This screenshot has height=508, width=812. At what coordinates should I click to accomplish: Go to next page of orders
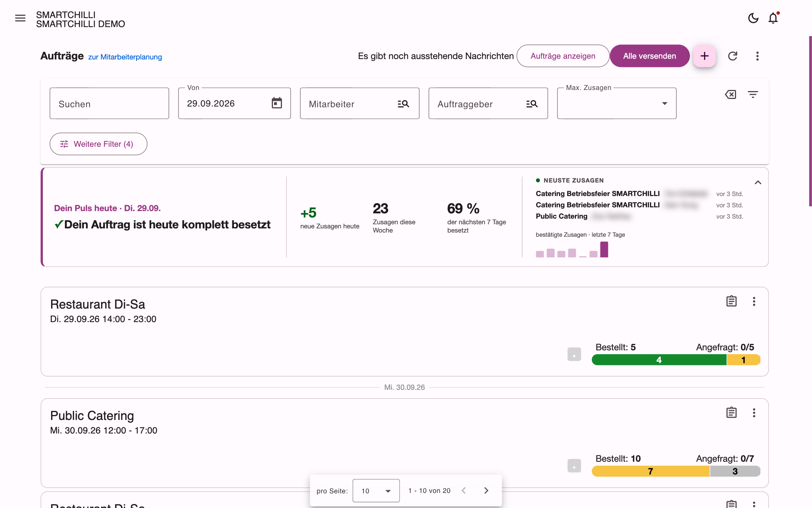click(486, 490)
